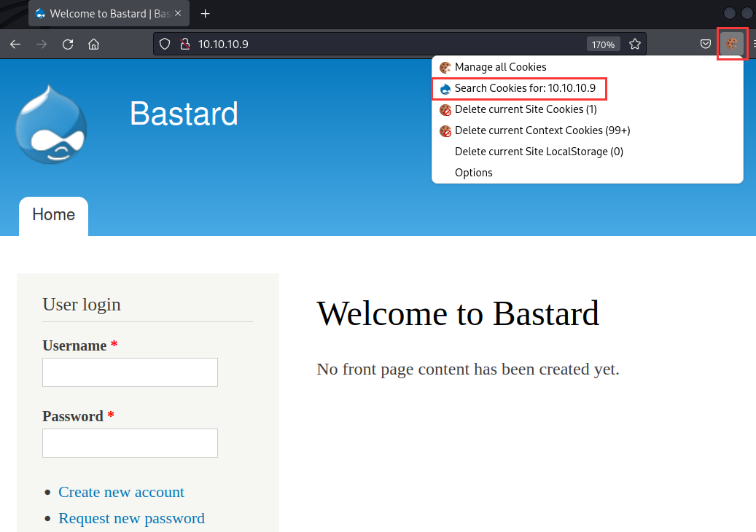The image size is (756, 532).
Task: Choose Delete current Context Cookies (99+)
Action: coord(542,130)
